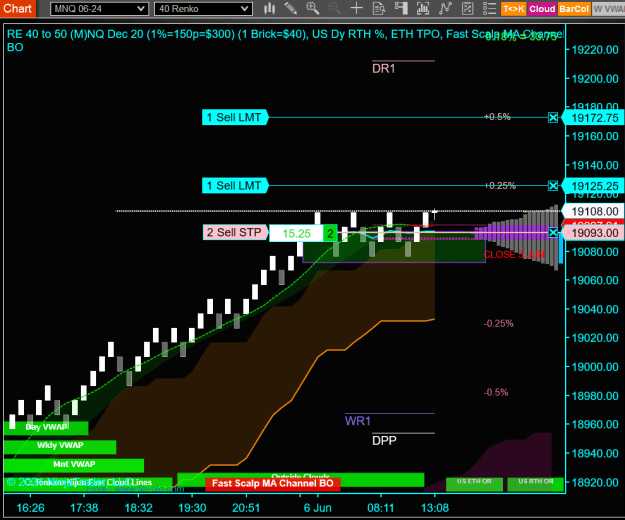Click the -0.25% level label
Image resolution: width=625 pixels, height=520 pixels.
499,324
